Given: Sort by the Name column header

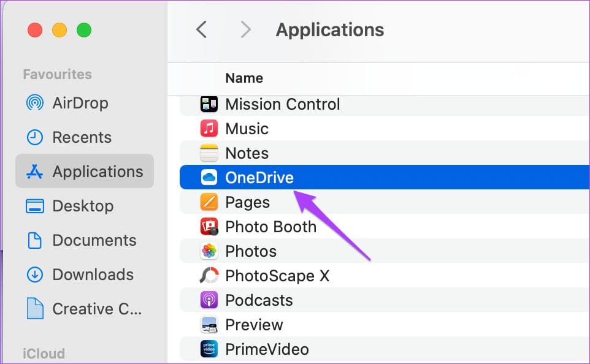Looking at the screenshot, I should [244, 78].
